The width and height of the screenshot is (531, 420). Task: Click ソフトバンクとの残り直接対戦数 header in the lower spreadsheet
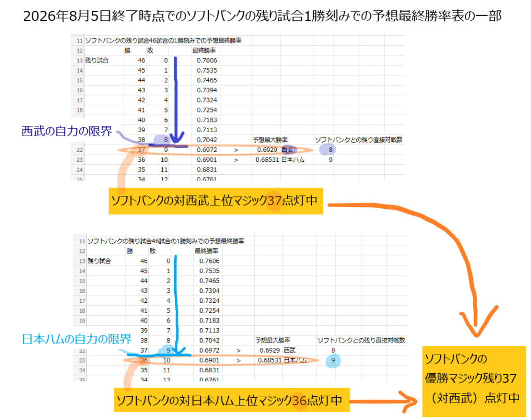coord(361,340)
